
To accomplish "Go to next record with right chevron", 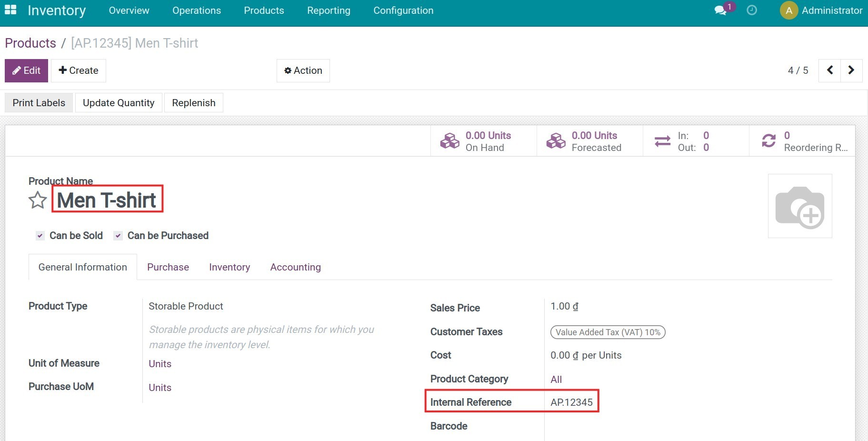I will click(852, 70).
